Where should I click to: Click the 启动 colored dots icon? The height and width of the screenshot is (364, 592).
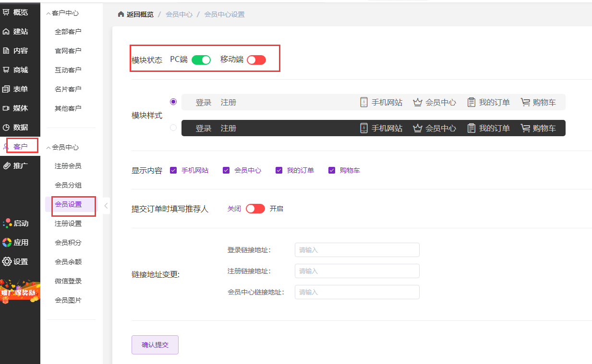(x=7, y=223)
